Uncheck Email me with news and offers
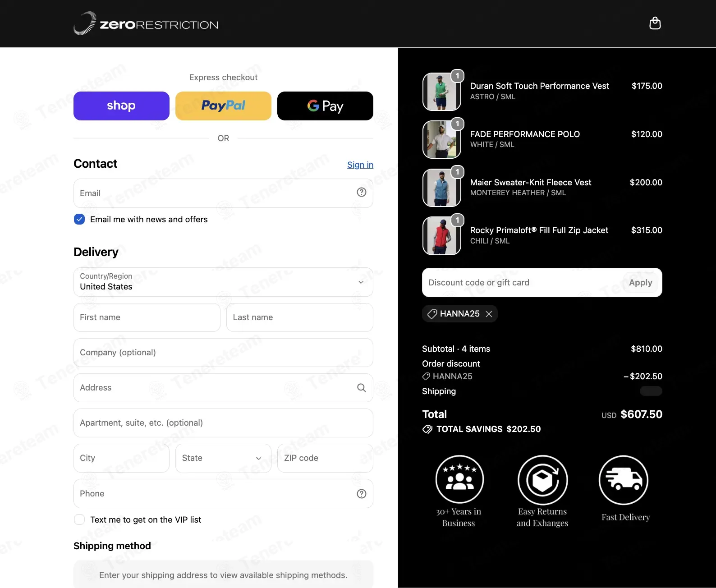Image resolution: width=716 pixels, height=588 pixels. tap(79, 220)
